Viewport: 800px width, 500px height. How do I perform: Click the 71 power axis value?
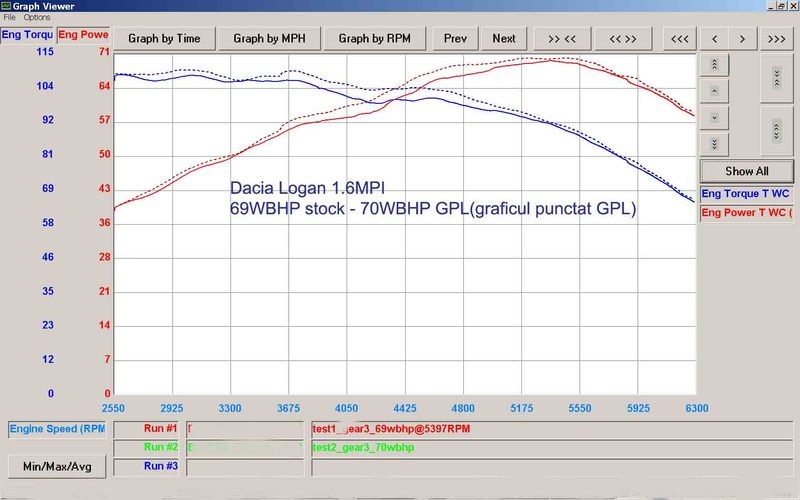pyautogui.click(x=104, y=52)
